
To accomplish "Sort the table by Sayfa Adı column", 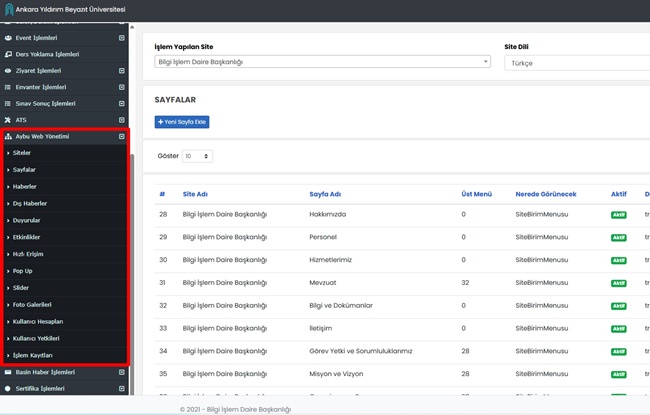I will coord(326,193).
